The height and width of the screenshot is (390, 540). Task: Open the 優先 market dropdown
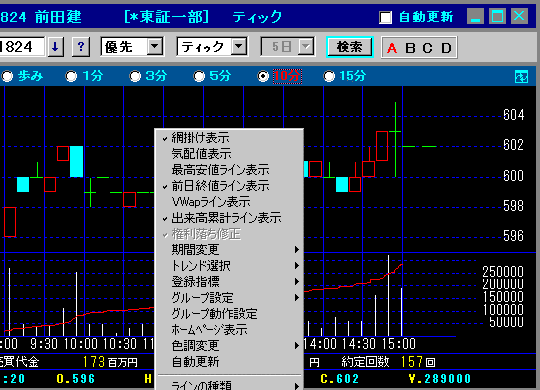pos(155,46)
